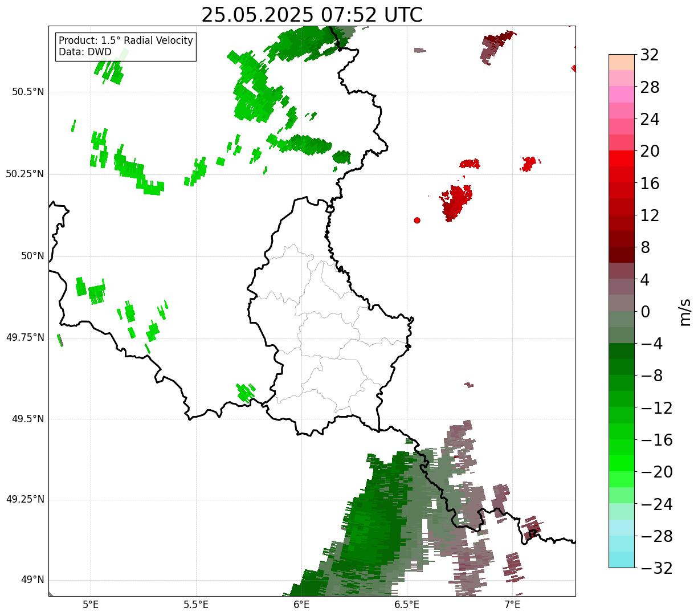Click the colorbar tick label 20

point(650,152)
